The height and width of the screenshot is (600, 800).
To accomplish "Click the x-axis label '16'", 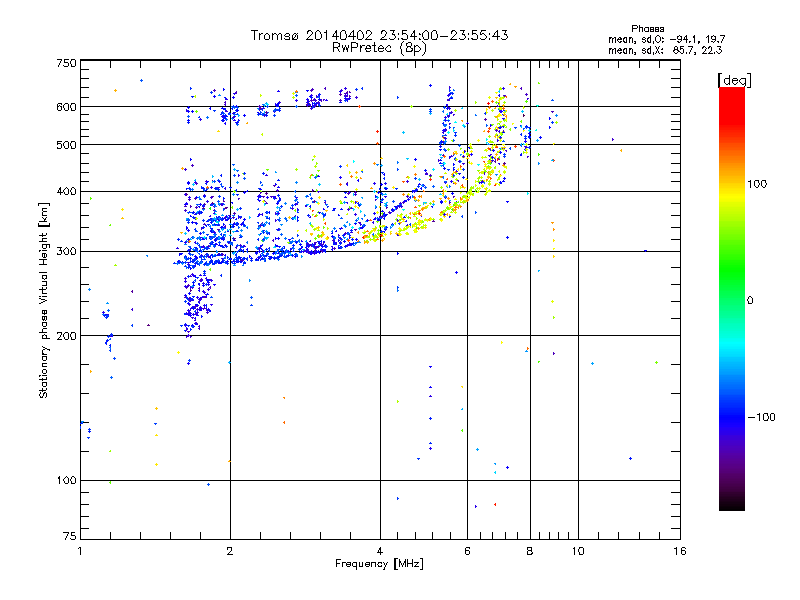I will [x=680, y=551].
